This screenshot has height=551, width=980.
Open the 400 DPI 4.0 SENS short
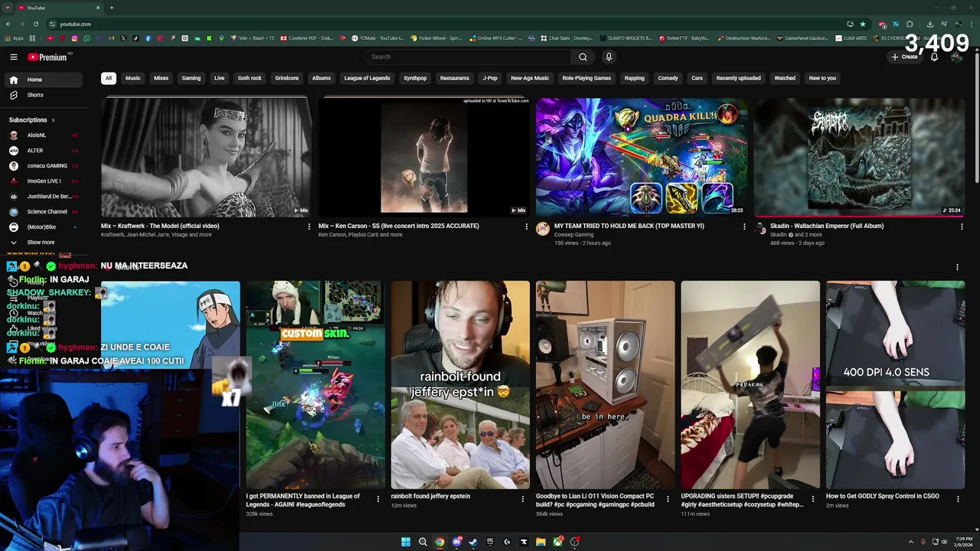click(895, 384)
